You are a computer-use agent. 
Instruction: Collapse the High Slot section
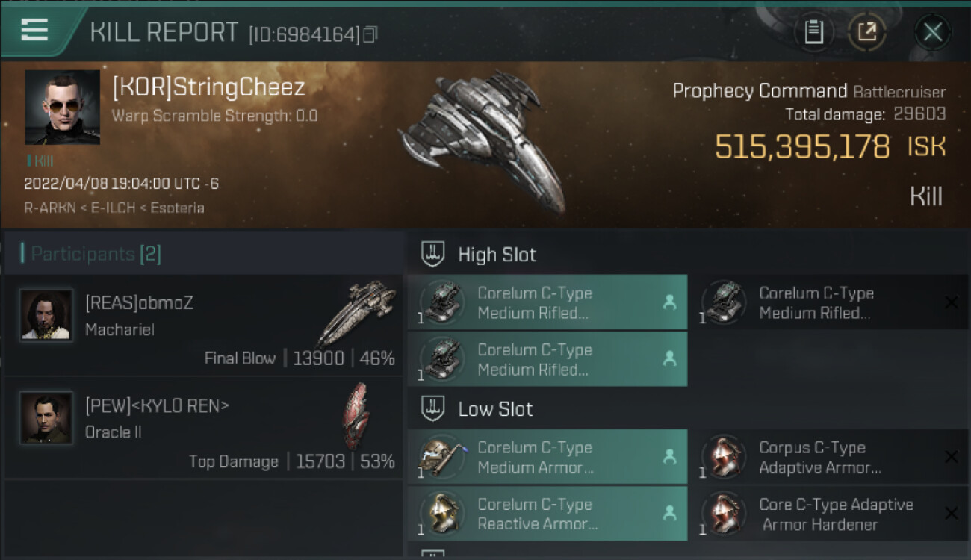(x=434, y=254)
